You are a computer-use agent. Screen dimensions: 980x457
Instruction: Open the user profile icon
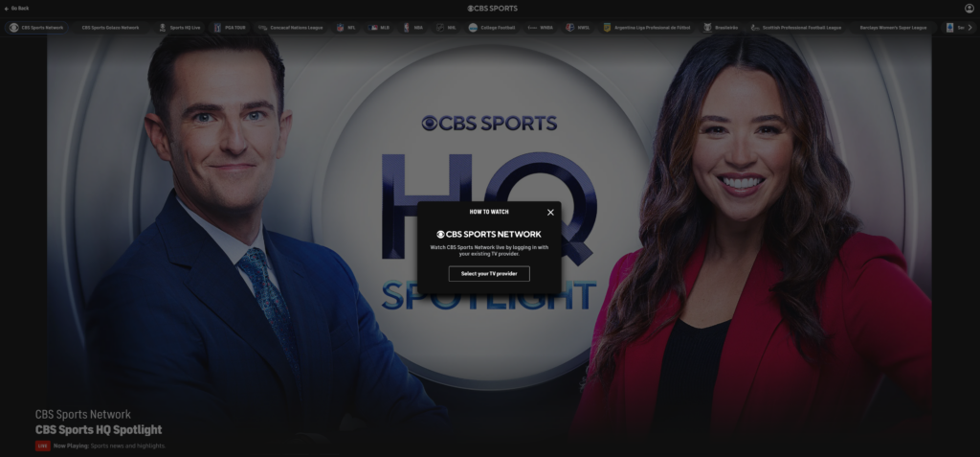click(969, 8)
